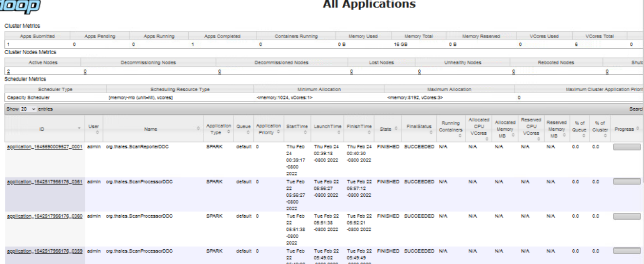Screen dimensions: 644x264
Task: Sort by Allocated CPU VCores column
Action: click(479, 129)
